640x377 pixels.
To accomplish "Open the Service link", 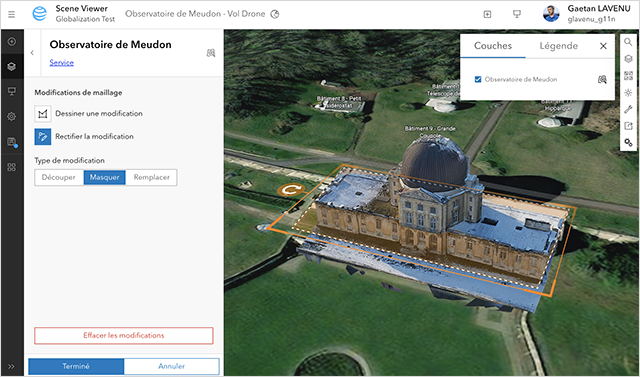I will (62, 62).
